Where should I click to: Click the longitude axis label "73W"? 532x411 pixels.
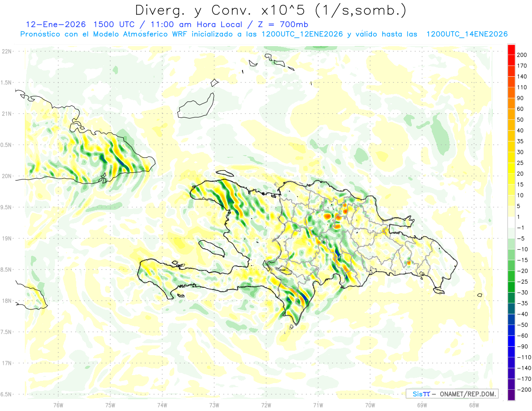214,405
